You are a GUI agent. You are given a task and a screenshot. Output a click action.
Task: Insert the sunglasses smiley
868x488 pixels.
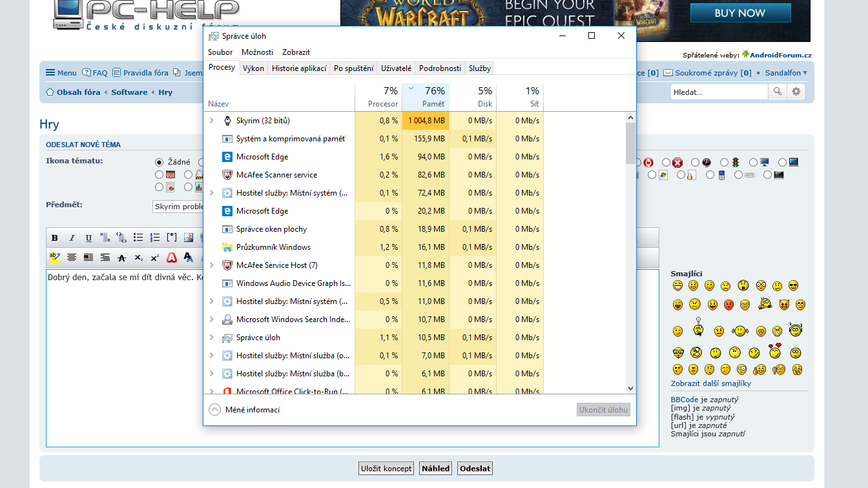[794, 285]
